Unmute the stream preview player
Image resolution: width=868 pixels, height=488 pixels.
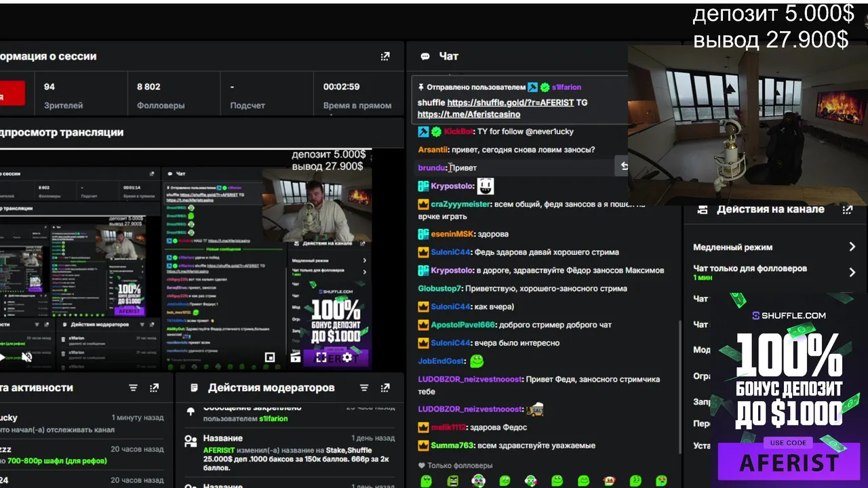tap(26, 357)
